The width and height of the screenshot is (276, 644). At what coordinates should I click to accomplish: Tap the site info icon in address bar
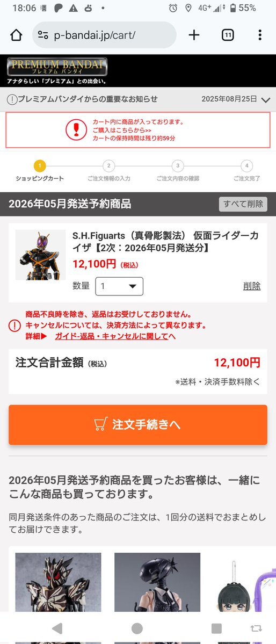[x=43, y=35]
